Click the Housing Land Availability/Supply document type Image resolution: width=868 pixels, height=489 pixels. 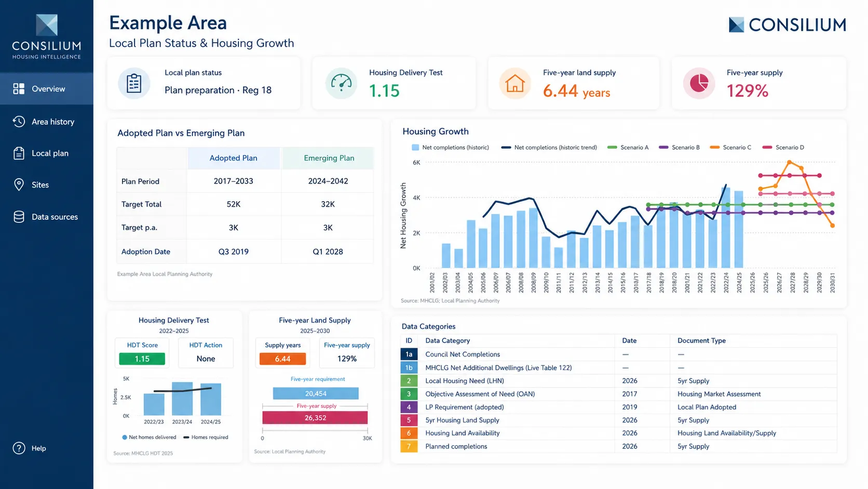click(x=727, y=433)
